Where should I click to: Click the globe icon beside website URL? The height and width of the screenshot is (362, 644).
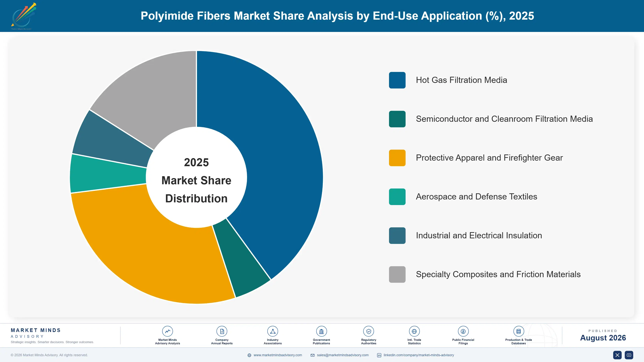249,355
